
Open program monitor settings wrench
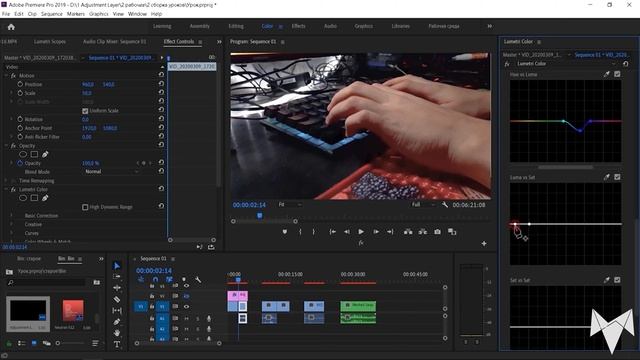tap(445, 204)
